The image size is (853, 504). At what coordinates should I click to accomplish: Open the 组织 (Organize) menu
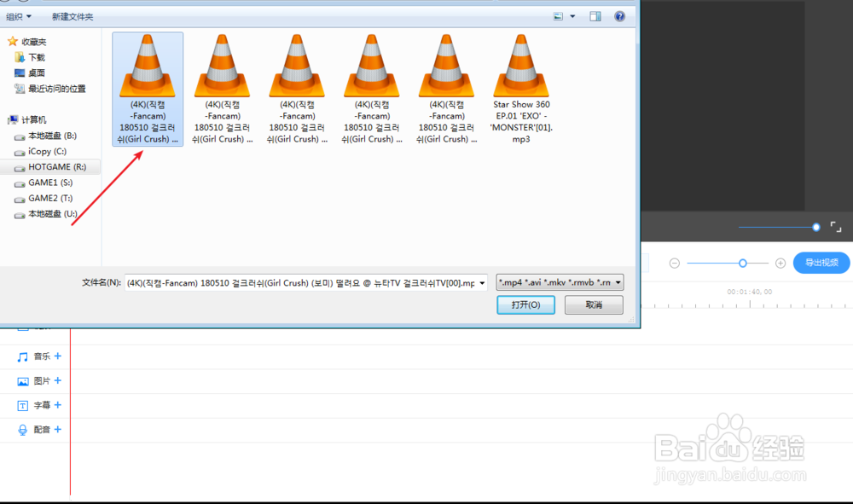coord(19,17)
